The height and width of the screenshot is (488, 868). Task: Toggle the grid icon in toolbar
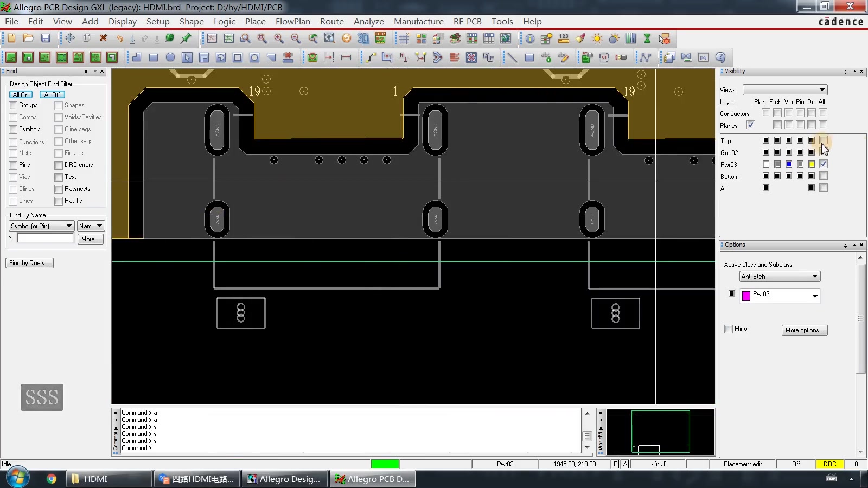pyautogui.click(x=404, y=38)
